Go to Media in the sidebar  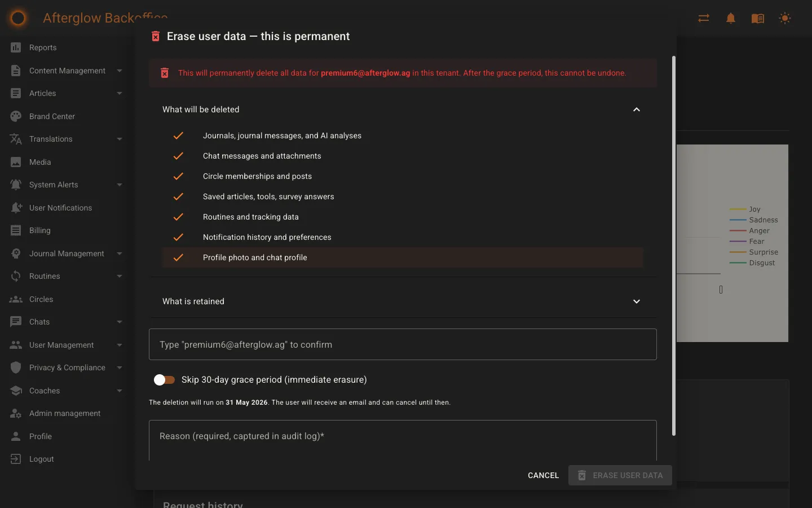[x=67, y=162]
